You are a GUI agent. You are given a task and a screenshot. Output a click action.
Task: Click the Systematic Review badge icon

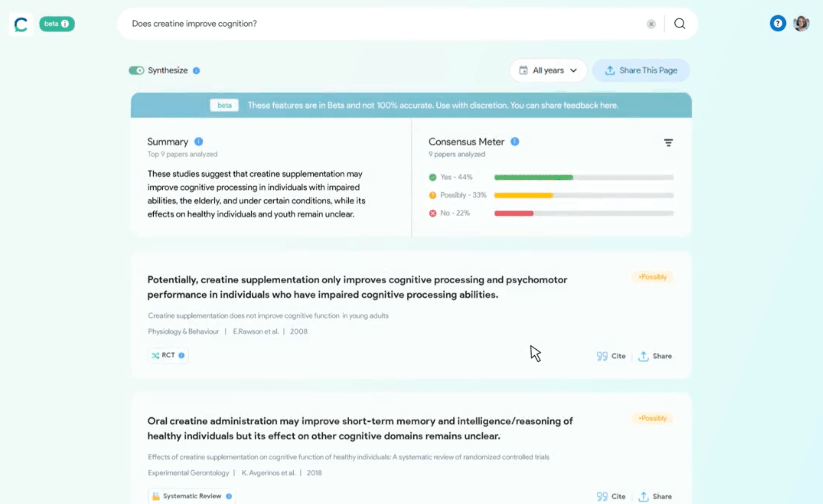click(x=155, y=496)
